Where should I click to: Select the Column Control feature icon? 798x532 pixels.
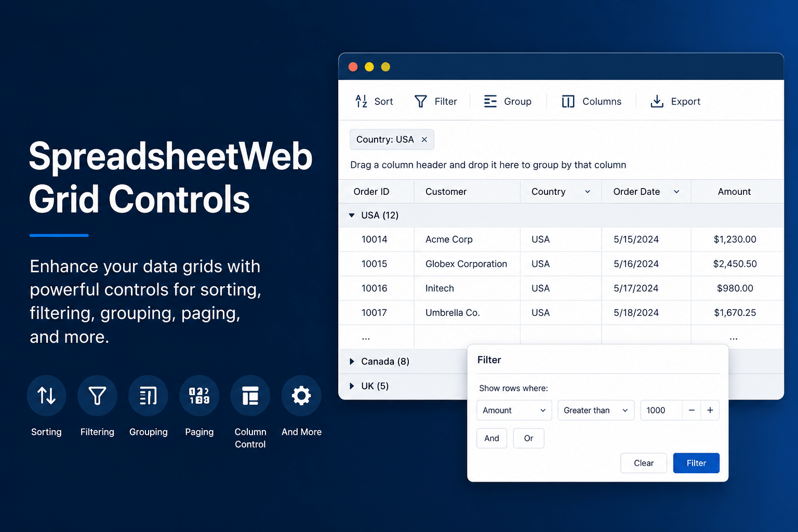pos(250,396)
